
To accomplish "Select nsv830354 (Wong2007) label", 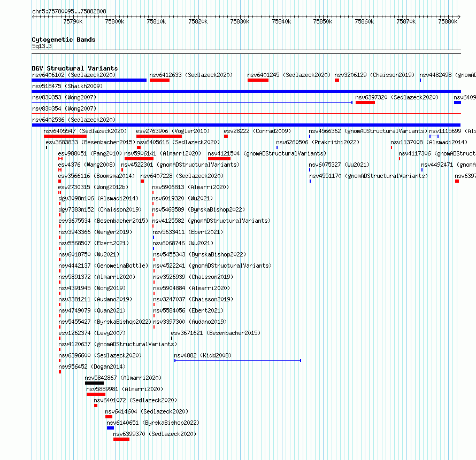I will click(x=64, y=108).
